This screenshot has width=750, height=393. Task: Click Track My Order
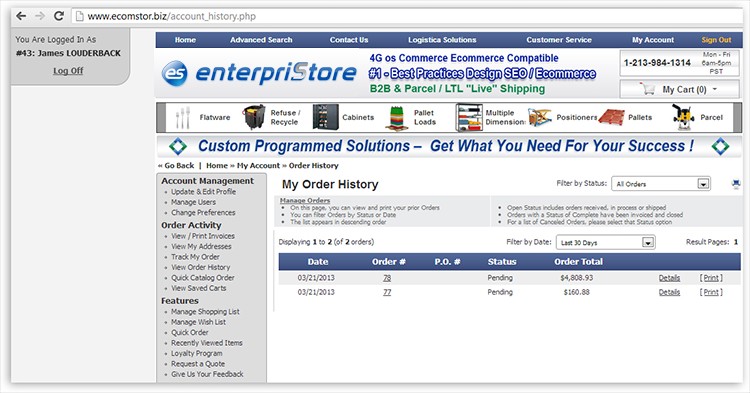[x=195, y=257]
